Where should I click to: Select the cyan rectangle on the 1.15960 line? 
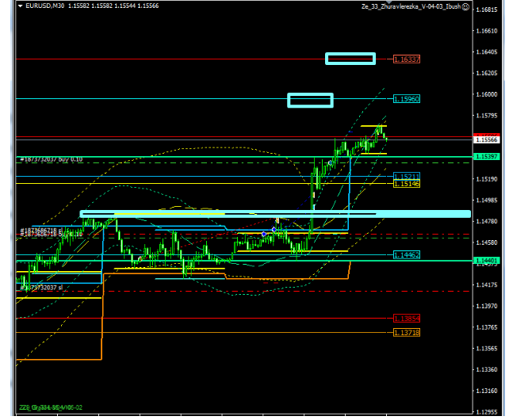click(x=310, y=100)
